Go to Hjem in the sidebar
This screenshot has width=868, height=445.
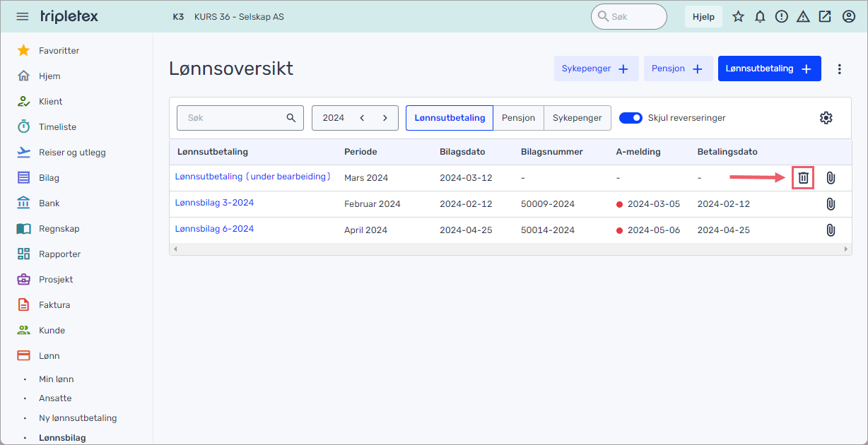[x=49, y=76]
